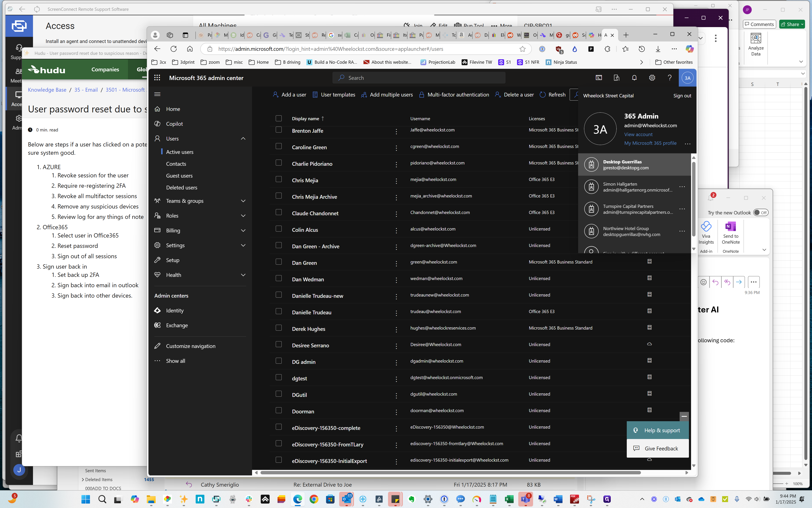This screenshot has width=812, height=508.
Task: Click Send to OneNote in Outlook
Action: point(730,232)
